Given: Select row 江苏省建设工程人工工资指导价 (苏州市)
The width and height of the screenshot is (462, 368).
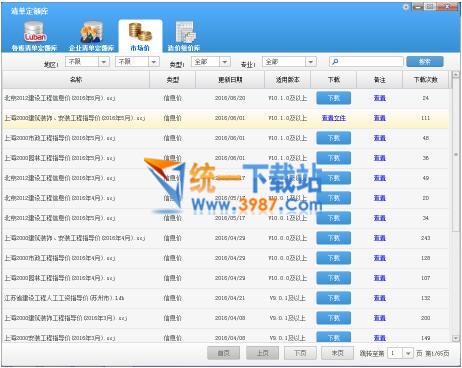Looking at the screenshot, I should pos(226,298).
